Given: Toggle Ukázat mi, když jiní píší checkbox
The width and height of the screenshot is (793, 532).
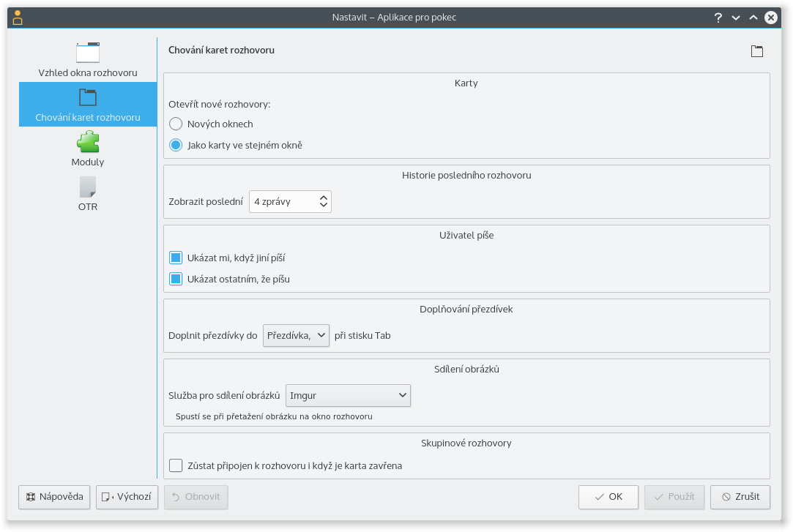Looking at the screenshot, I should point(226,258).
